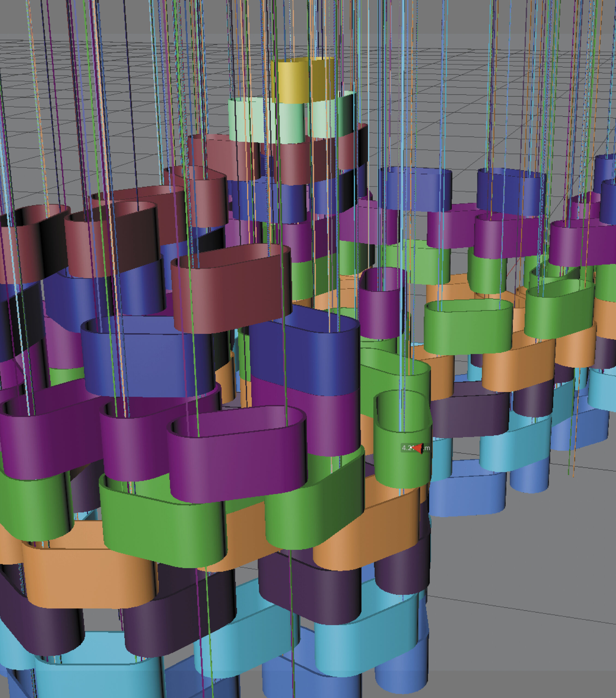Select the dusky purple ring right of handle
Image resolution: width=616 pixels, height=698 pixels.
tap(470, 414)
